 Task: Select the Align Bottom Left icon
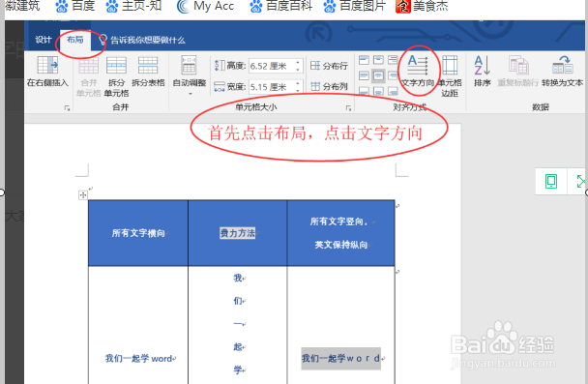364,91
